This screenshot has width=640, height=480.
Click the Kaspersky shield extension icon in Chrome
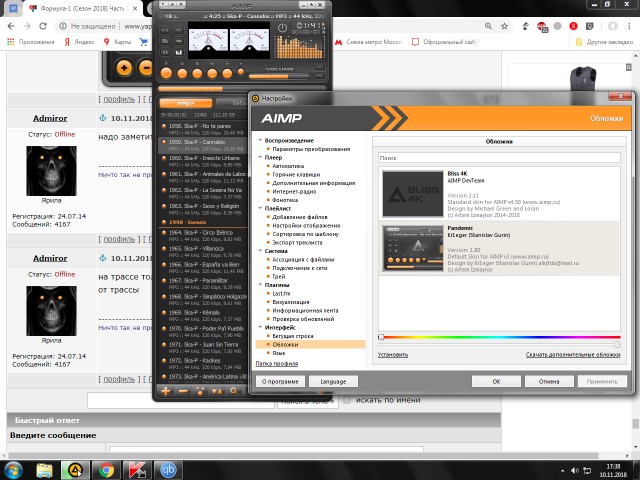point(589,26)
